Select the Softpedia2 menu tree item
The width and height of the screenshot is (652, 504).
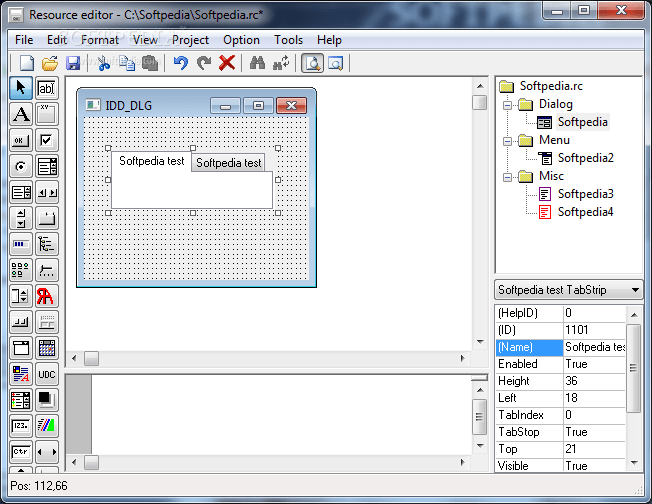pos(585,158)
